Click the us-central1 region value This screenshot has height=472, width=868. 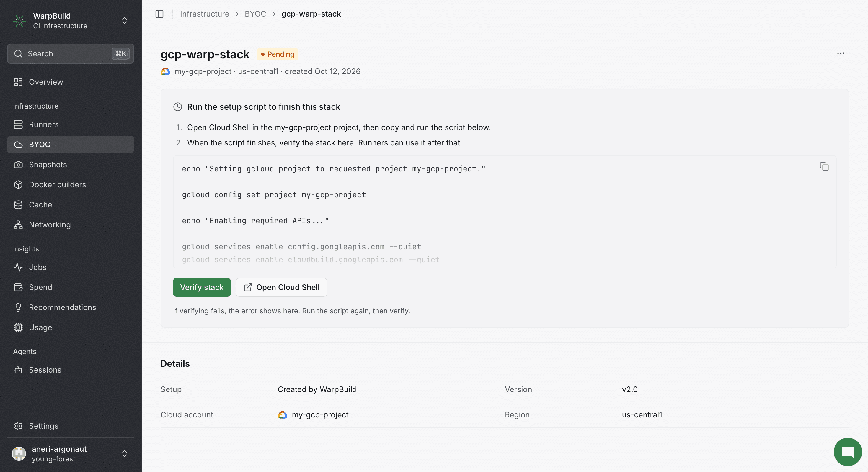pyautogui.click(x=642, y=415)
